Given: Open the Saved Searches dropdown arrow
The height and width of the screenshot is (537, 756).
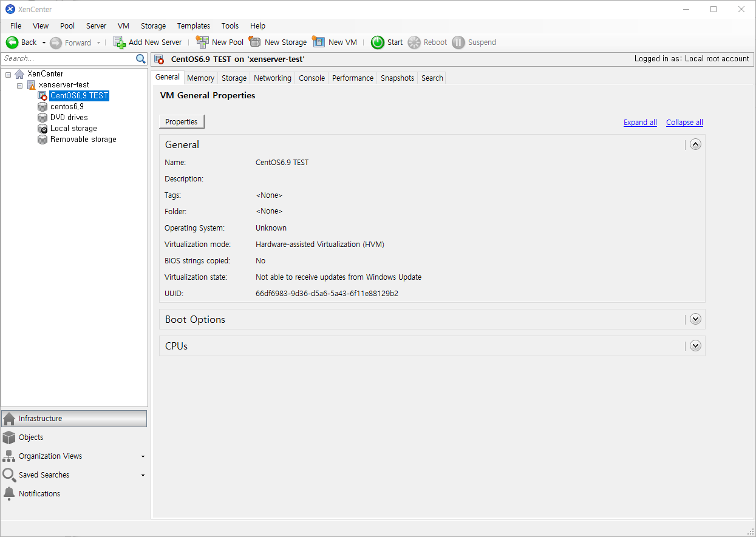Looking at the screenshot, I should pyautogui.click(x=143, y=475).
